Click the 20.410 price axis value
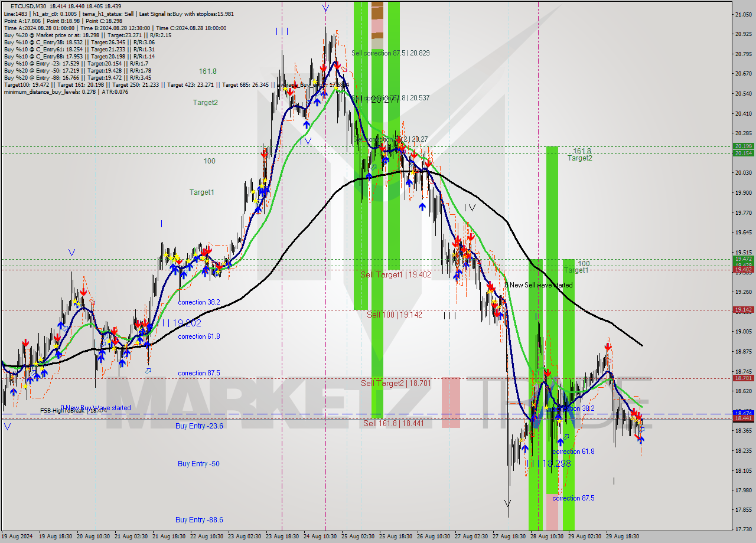This screenshot has height=543, width=756. coord(744,113)
